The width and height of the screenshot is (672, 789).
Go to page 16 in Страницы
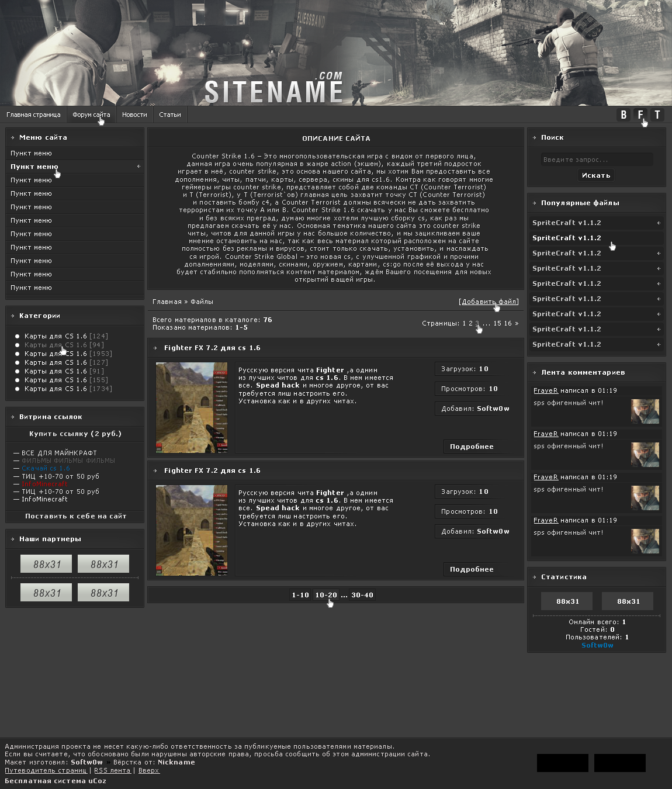508,323
